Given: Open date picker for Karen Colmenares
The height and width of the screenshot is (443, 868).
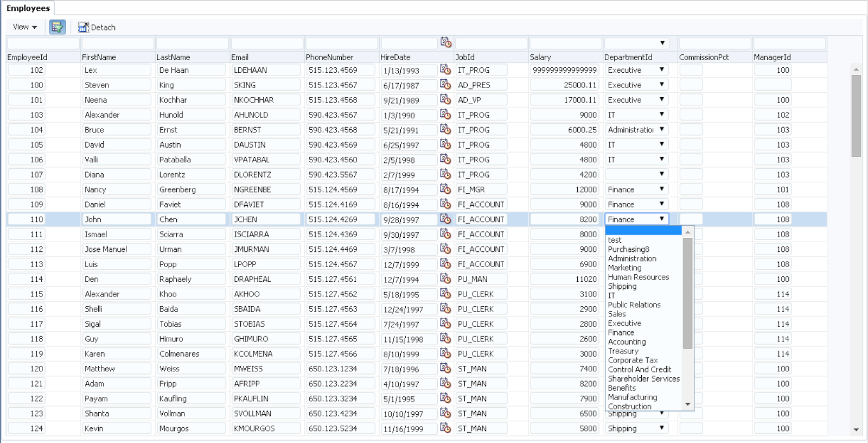Looking at the screenshot, I should point(445,353).
